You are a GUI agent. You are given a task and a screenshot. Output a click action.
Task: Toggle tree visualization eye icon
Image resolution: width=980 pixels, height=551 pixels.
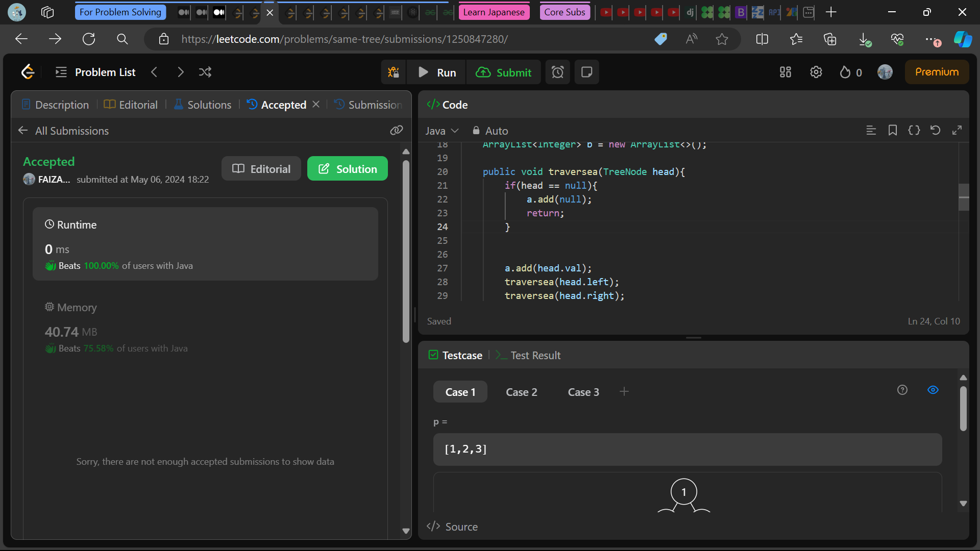click(x=933, y=390)
